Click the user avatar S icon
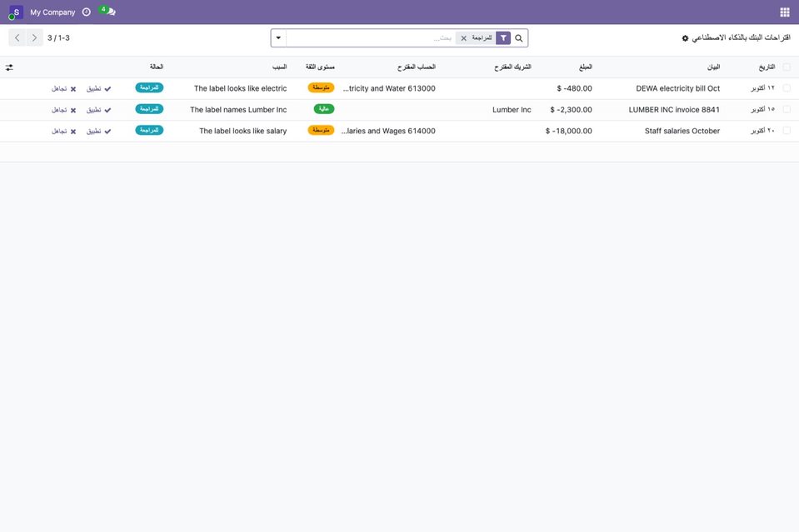Screen dimensions: 799x532 click(x=16, y=12)
